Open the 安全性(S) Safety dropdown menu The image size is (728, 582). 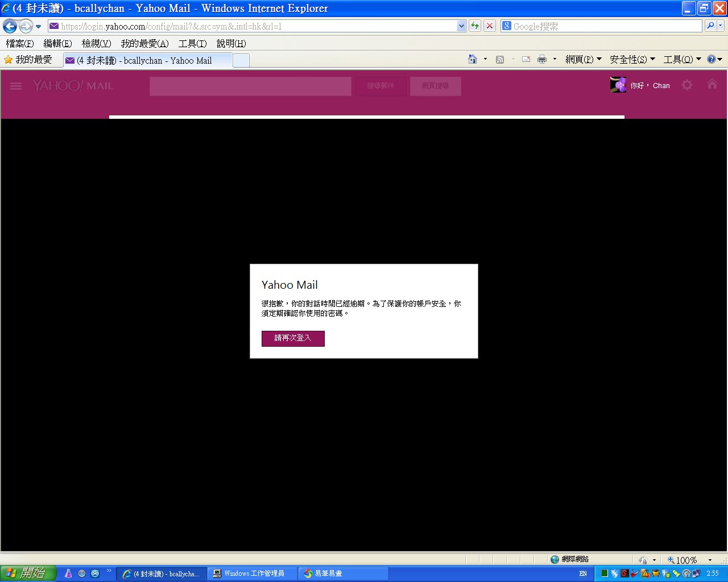pyautogui.click(x=632, y=60)
